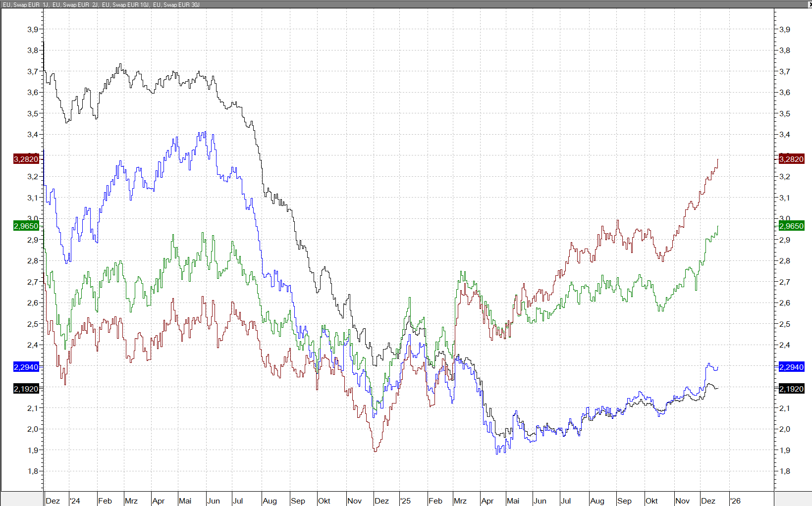Select the blue 2,2940 badge on right axis

pyautogui.click(x=791, y=367)
